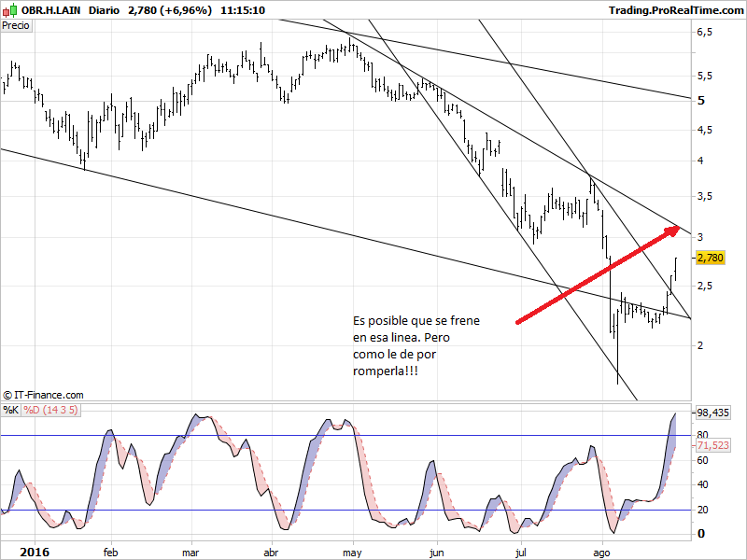Open the Precio panel label

[16, 26]
